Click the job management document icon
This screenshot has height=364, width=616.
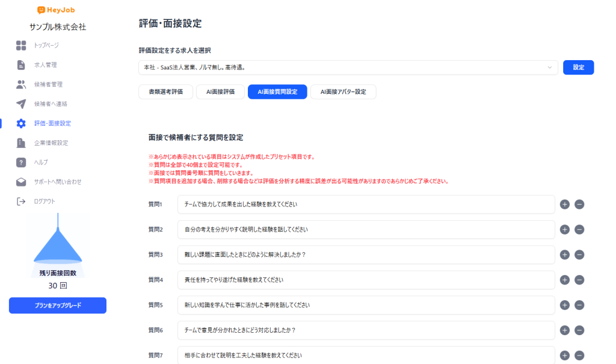pyautogui.click(x=21, y=65)
